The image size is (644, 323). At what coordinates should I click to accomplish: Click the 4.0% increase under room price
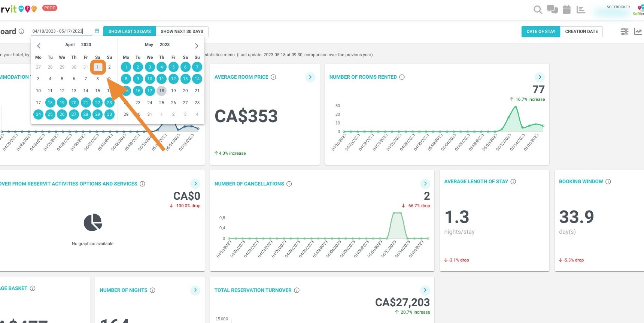230,153
